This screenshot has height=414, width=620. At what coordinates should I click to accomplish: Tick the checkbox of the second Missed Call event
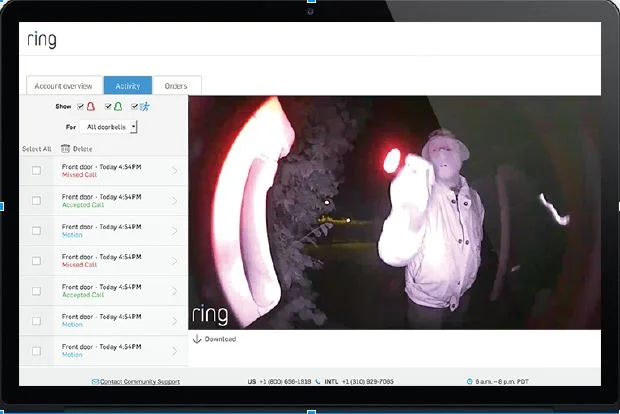[36, 261]
